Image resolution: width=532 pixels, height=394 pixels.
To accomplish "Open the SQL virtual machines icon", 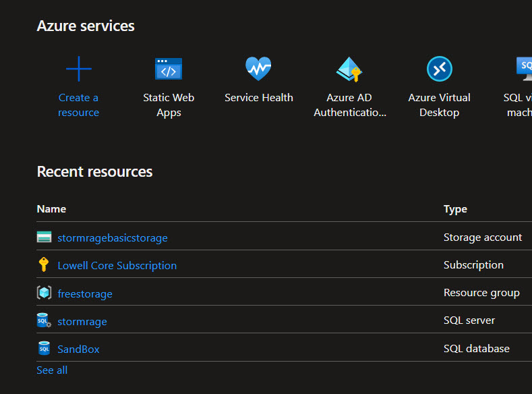I will (x=524, y=69).
